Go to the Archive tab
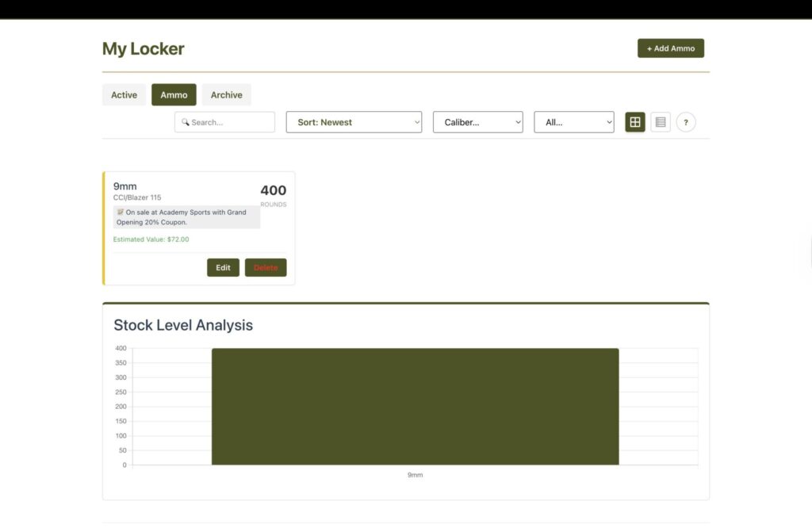 tap(226, 94)
